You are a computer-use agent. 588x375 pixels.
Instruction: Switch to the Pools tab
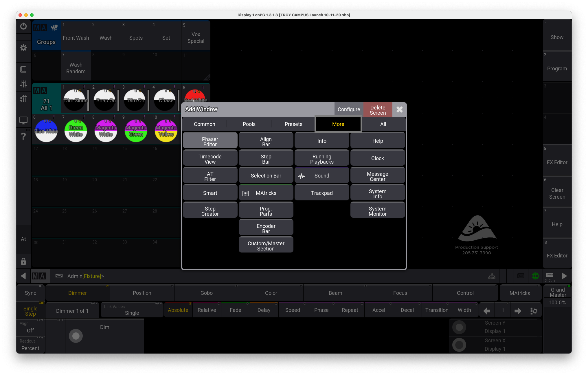tap(249, 124)
